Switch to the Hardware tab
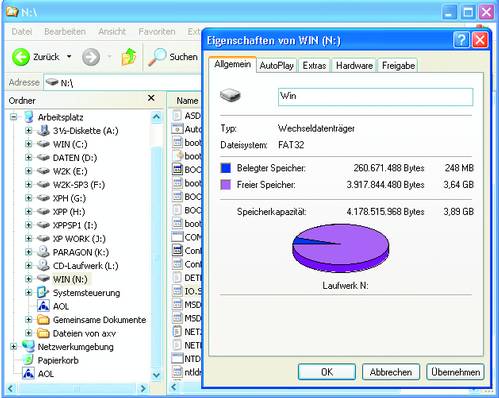 tap(354, 66)
